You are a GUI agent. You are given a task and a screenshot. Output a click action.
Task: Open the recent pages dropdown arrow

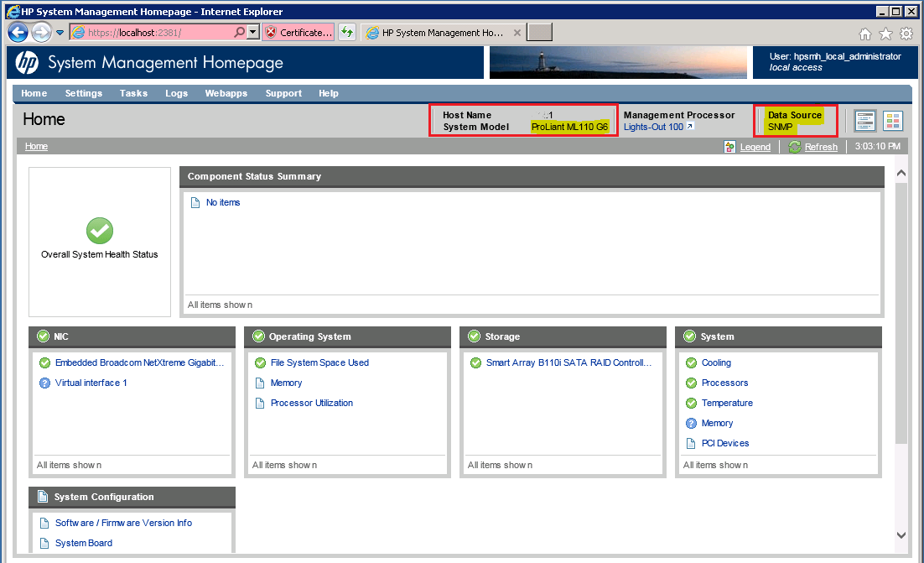pos(60,33)
